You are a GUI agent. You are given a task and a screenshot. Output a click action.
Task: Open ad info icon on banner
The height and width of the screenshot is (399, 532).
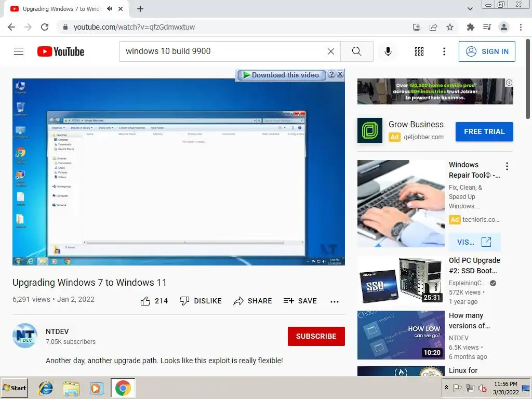509,83
